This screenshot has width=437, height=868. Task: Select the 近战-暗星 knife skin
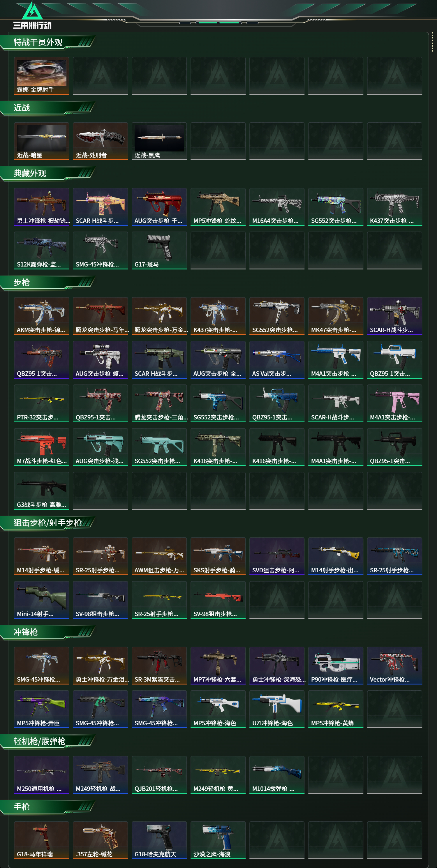[x=41, y=141]
